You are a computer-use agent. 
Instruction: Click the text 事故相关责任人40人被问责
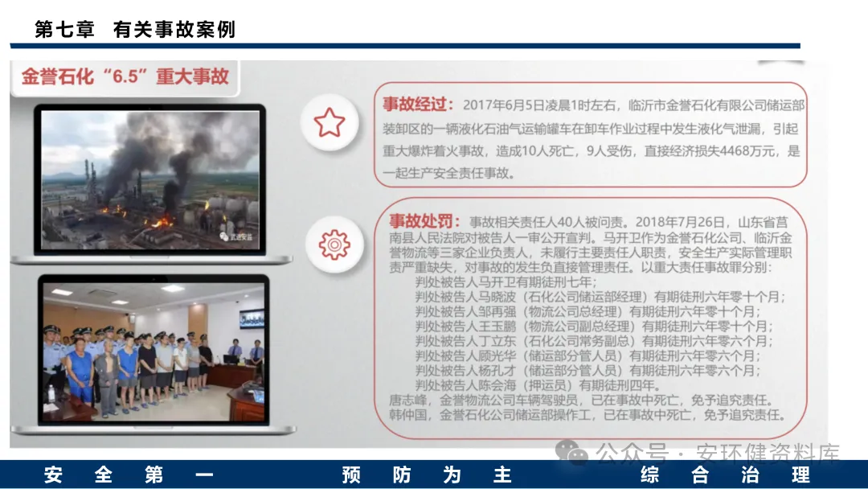click(x=548, y=223)
